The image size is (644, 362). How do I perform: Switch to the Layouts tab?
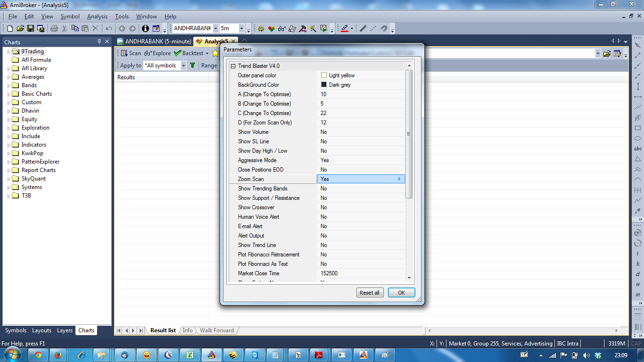coord(42,330)
